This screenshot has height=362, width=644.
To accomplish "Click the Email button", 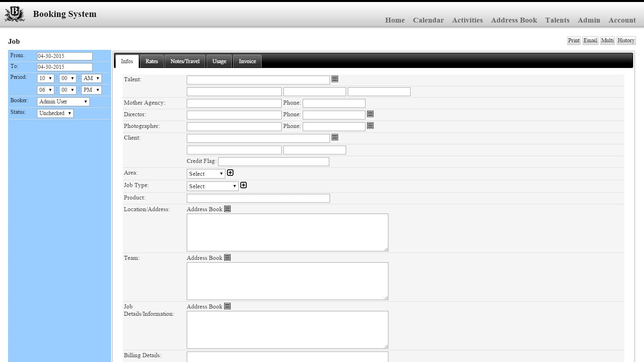I will pyautogui.click(x=590, y=40).
